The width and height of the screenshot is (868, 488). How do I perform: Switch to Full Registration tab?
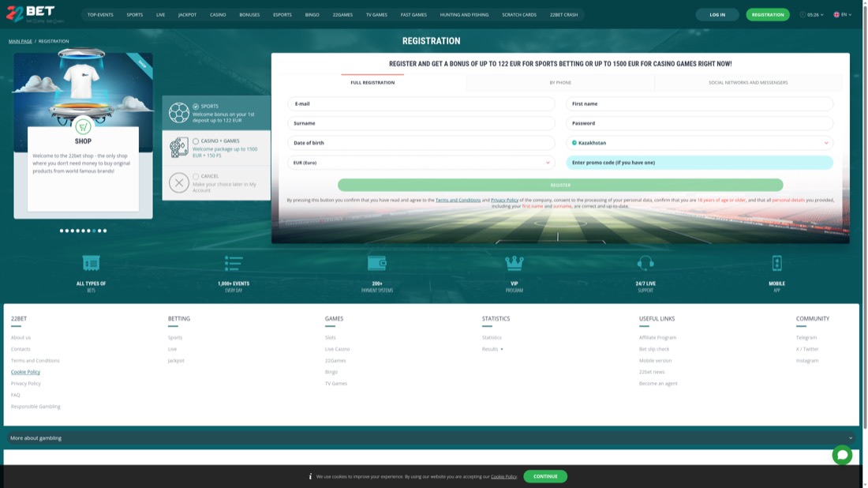pos(372,83)
